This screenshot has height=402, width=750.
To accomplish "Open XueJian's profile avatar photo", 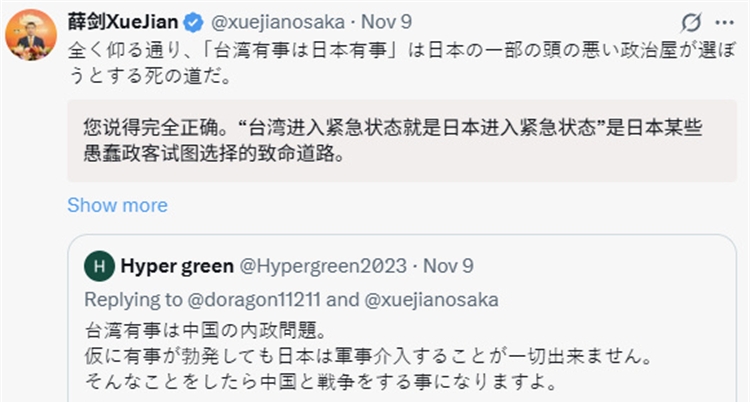I will point(30,35).
